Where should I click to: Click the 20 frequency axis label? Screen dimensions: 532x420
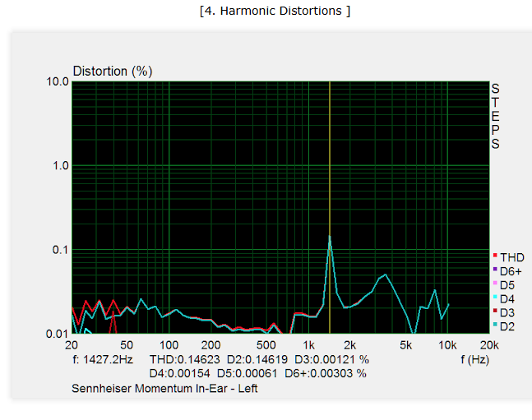[x=72, y=345]
